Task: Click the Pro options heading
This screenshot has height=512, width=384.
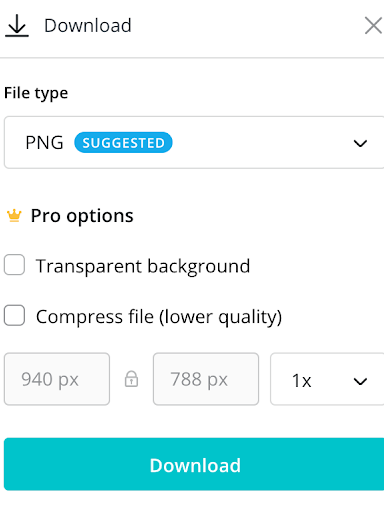Action: pyautogui.click(x=82, y=216)
